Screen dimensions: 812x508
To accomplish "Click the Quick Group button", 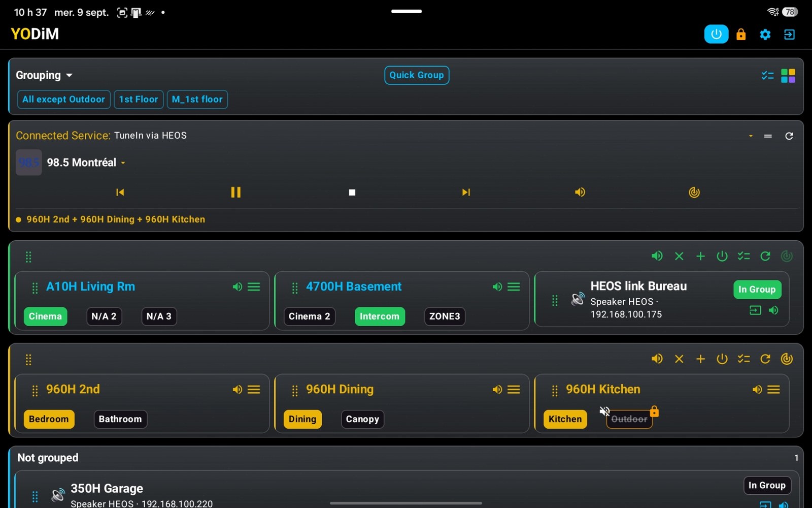I will click(416, 75).
